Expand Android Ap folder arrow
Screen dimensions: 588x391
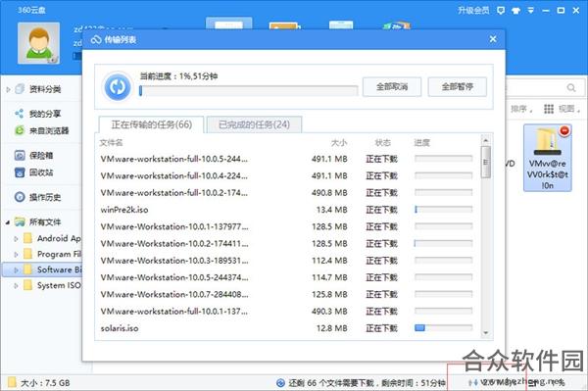[16, 239]
